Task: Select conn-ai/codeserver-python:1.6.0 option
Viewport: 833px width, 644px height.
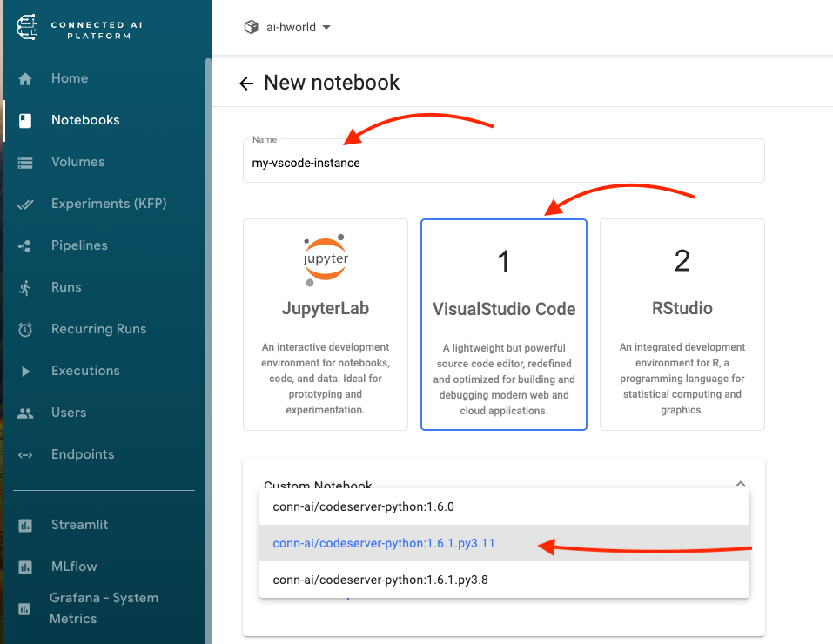Action: point(504,506)
